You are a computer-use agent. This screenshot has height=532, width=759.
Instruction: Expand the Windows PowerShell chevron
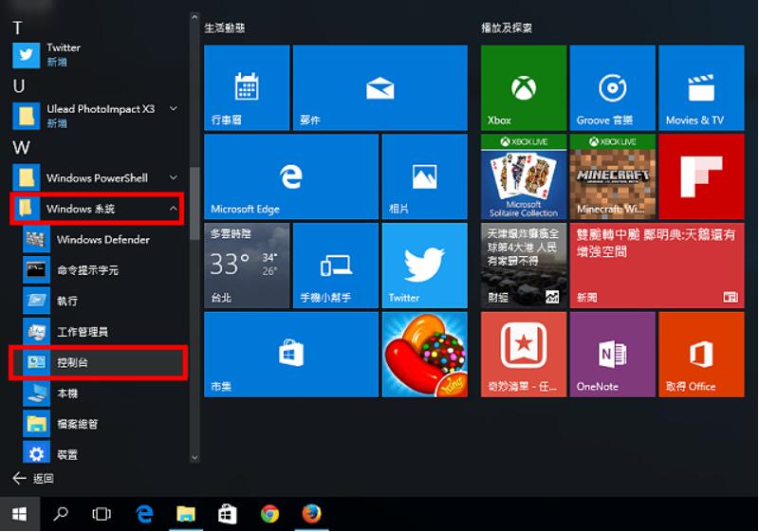(174, 178)
